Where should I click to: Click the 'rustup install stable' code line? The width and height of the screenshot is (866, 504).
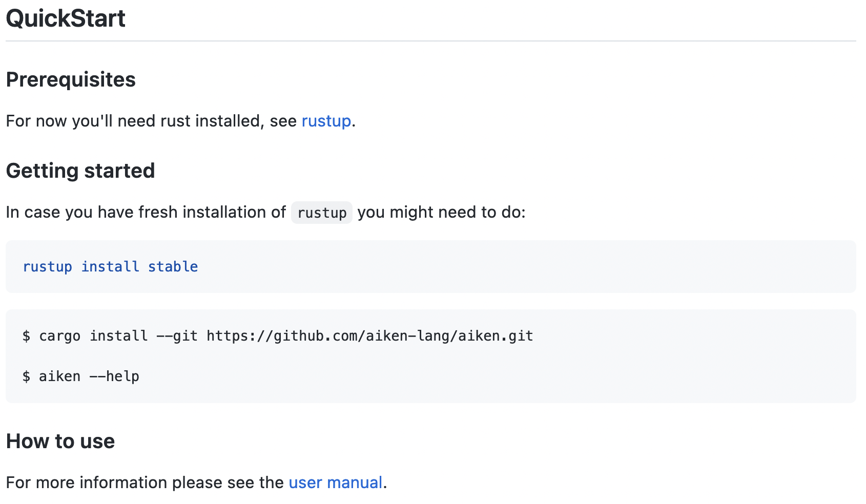tap(111, 267)
